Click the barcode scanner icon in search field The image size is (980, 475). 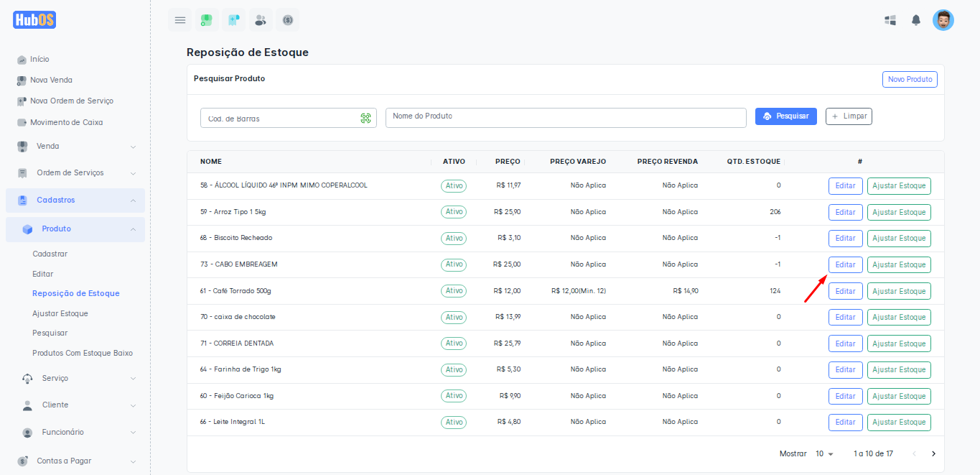365,119
